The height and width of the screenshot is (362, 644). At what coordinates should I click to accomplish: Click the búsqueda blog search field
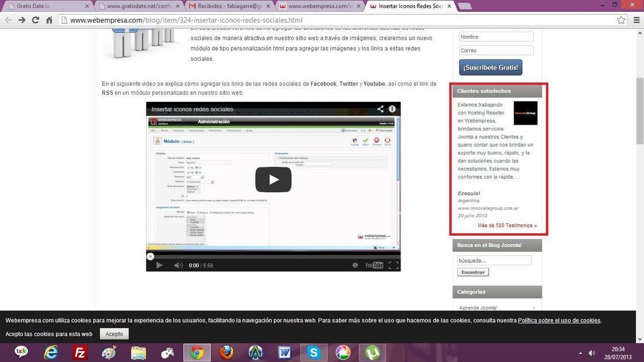[x=494, y=261]
